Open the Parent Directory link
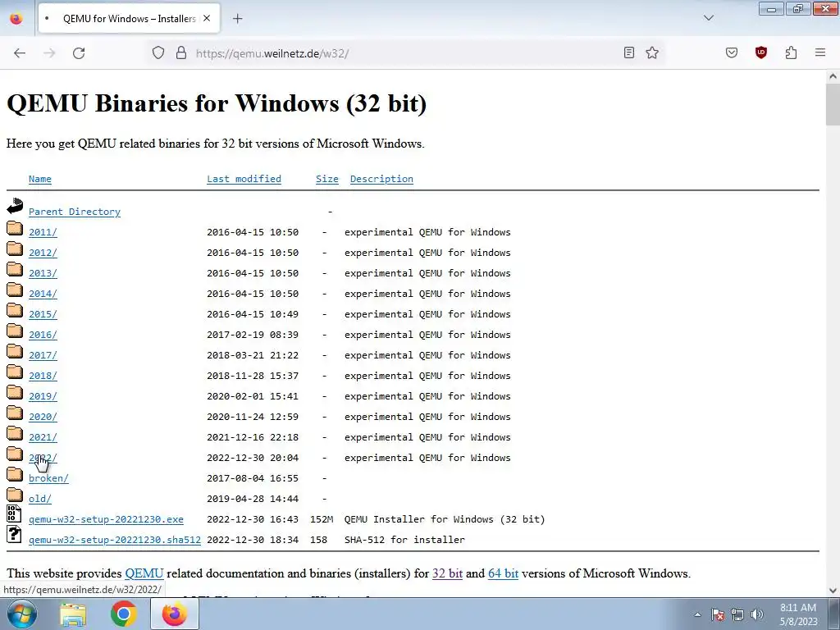This screenshot has width=840, height=630. (x=75, y=212)
